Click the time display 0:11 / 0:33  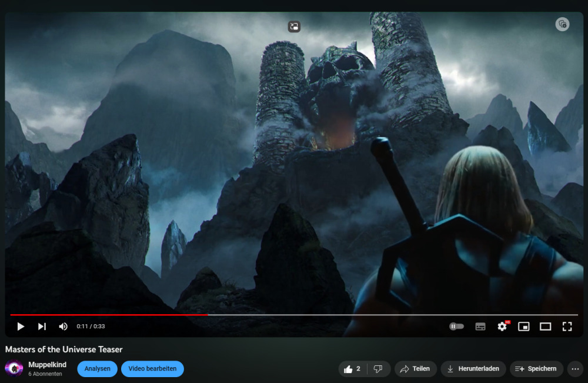coord(91,327)
